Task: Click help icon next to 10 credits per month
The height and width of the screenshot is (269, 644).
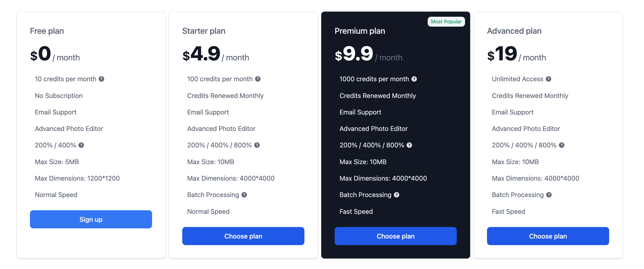Action: coord(101,79)
